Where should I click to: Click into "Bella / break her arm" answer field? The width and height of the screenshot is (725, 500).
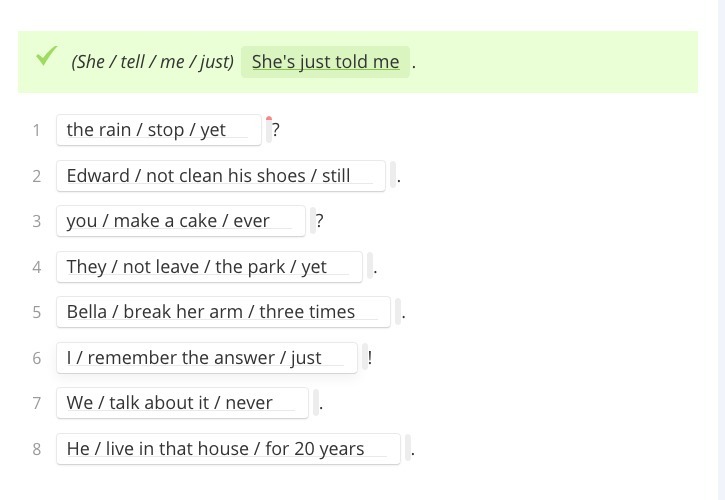coord(223,312)
